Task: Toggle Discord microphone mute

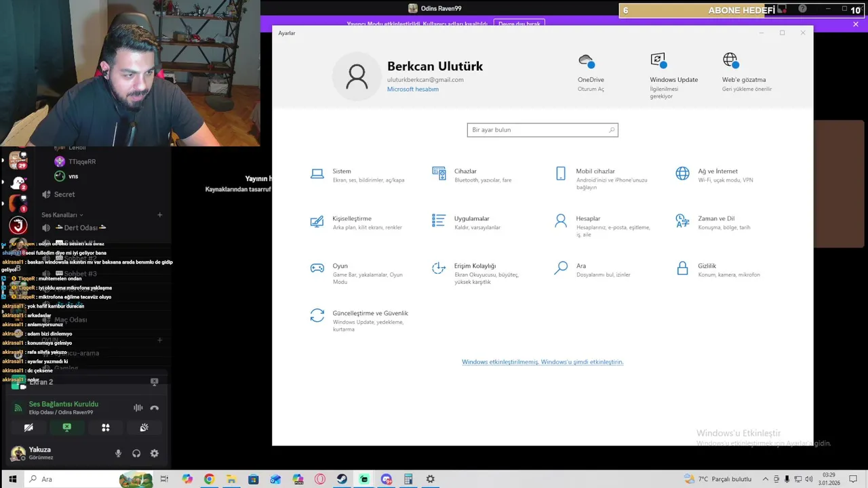Action: click(x=118, y=453)
